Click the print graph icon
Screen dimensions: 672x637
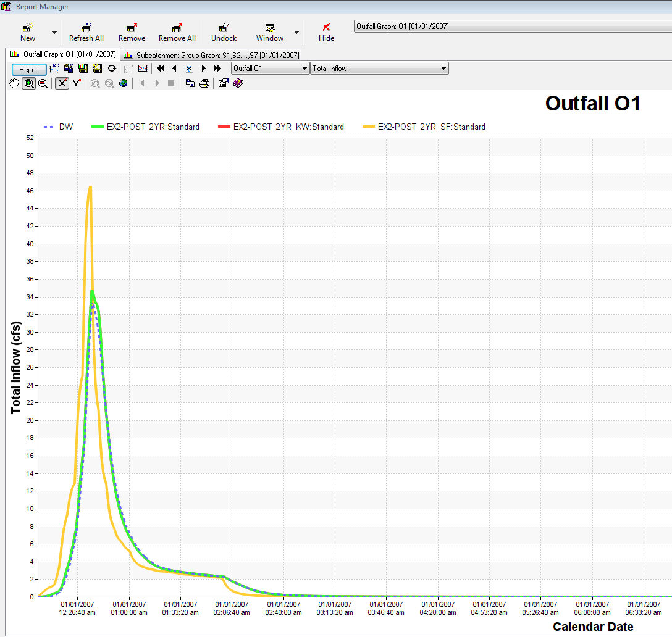204,83
